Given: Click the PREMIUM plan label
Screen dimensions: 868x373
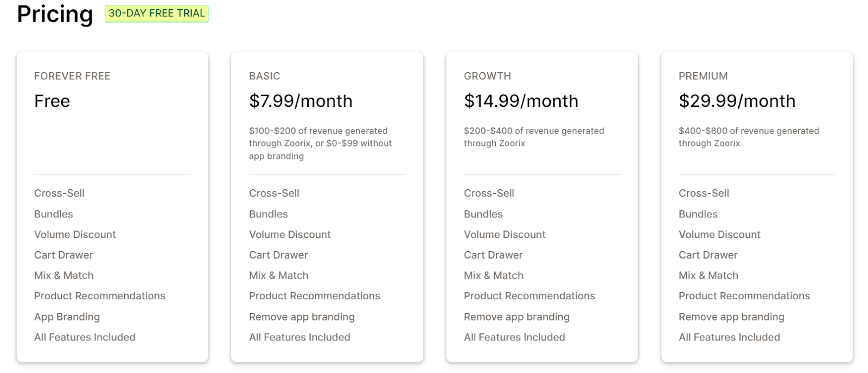Looking at the screenshot, I should (703, 76).
